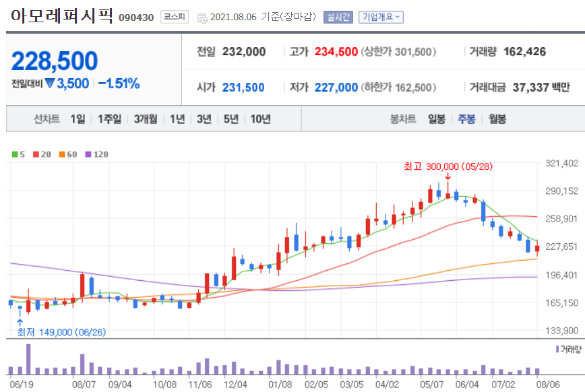The width and height of the screenshot is (585, 392).
Task: Click the -1.51% change value
Action: (x=119, y=84)
